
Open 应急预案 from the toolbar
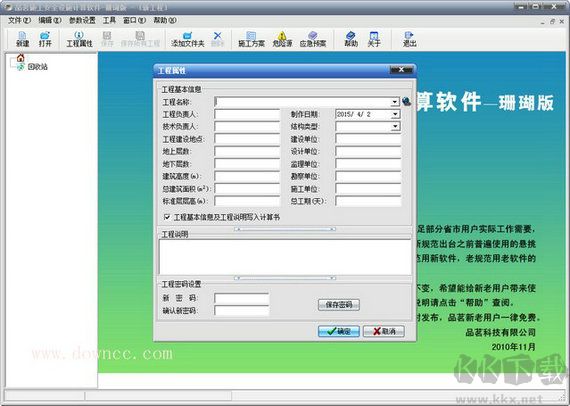[313, 39]
